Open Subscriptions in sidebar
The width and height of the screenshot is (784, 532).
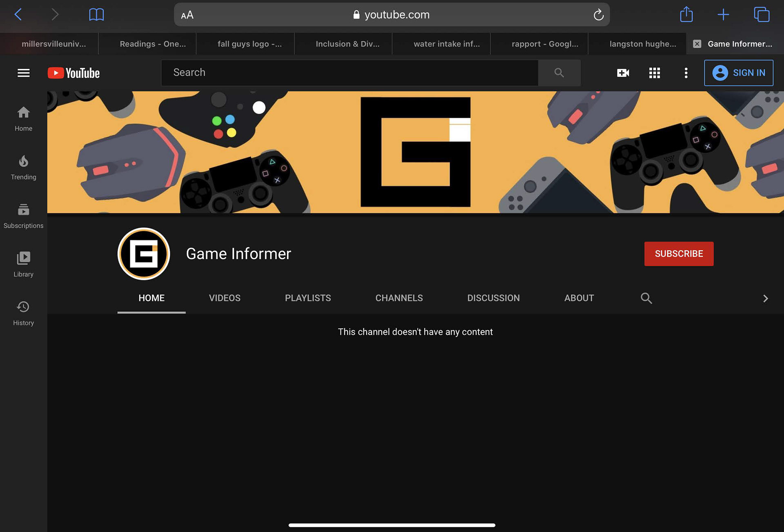(23, 216)
